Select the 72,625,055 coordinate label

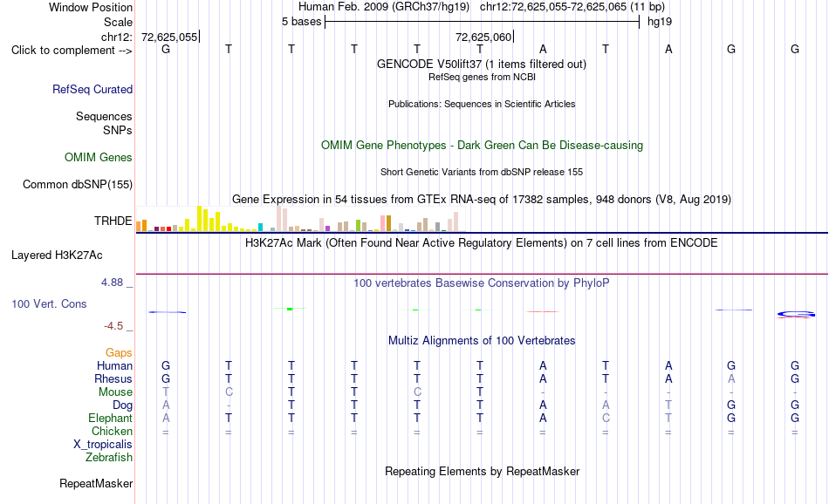169,37
